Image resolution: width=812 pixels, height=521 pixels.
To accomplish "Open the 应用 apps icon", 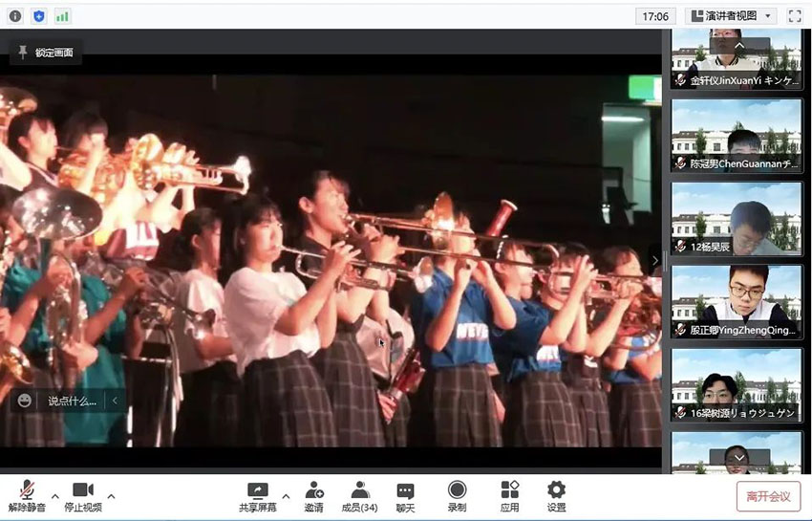I will pos(509,496).
